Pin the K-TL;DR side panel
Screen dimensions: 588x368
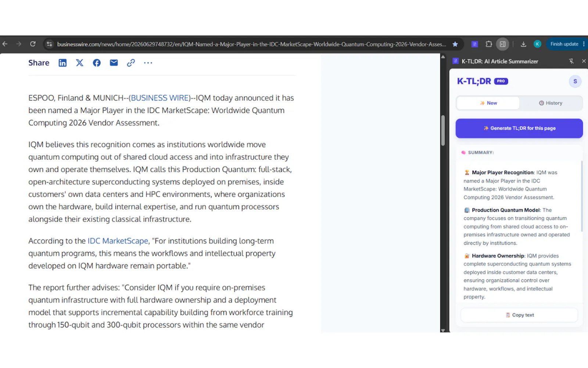coord(571,61)
